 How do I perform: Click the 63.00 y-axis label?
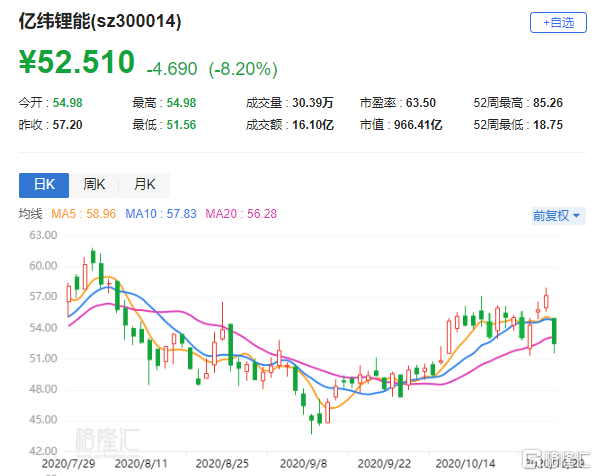click(43, 235)
